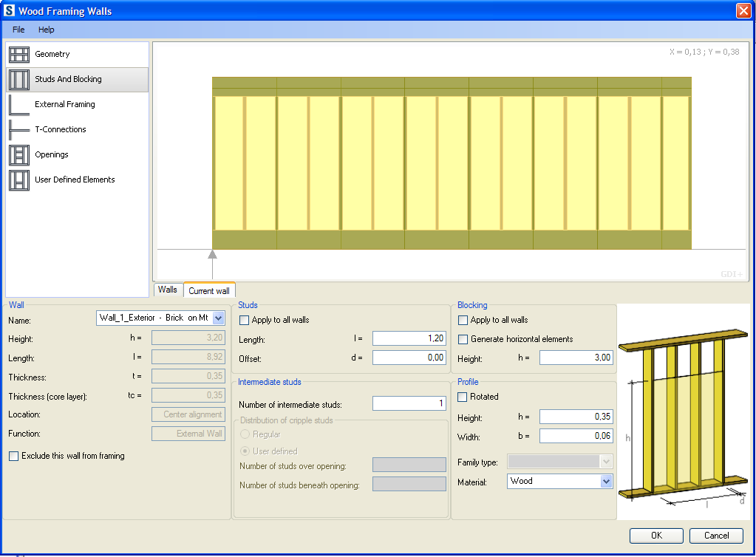This screenshot has width=756, height=557.
Task: Click the blocking Height field 3,00
Action: 576,358
